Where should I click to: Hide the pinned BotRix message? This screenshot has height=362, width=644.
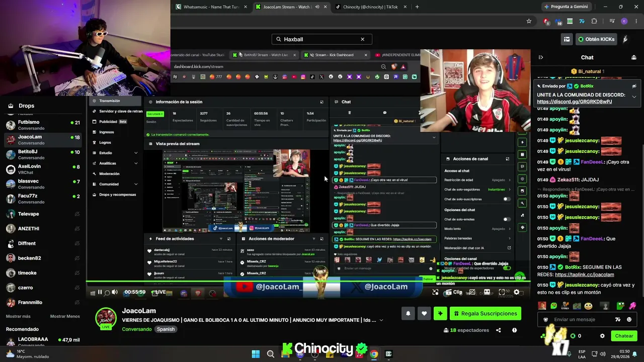634,86
